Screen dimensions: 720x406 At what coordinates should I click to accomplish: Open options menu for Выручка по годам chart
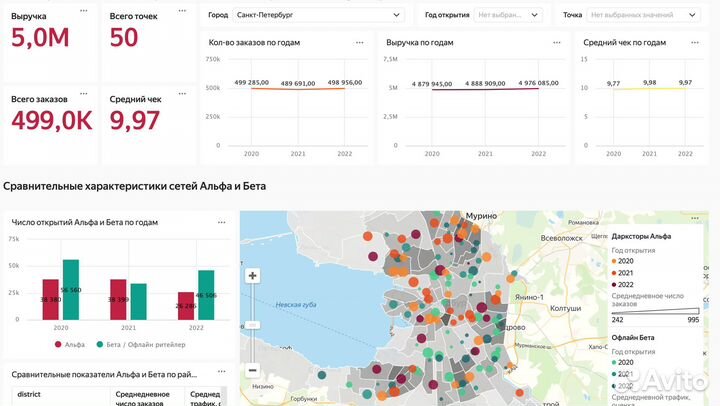coord(556,42)
